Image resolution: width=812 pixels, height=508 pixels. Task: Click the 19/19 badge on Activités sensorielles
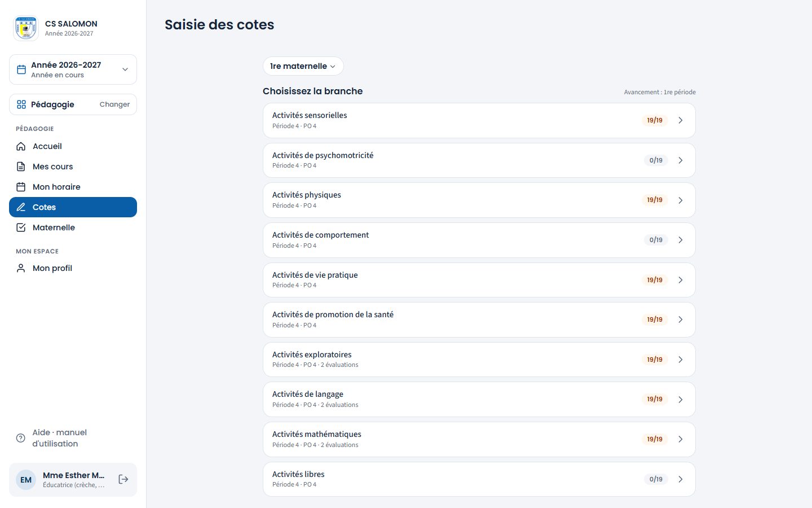[x=655, y=120]
